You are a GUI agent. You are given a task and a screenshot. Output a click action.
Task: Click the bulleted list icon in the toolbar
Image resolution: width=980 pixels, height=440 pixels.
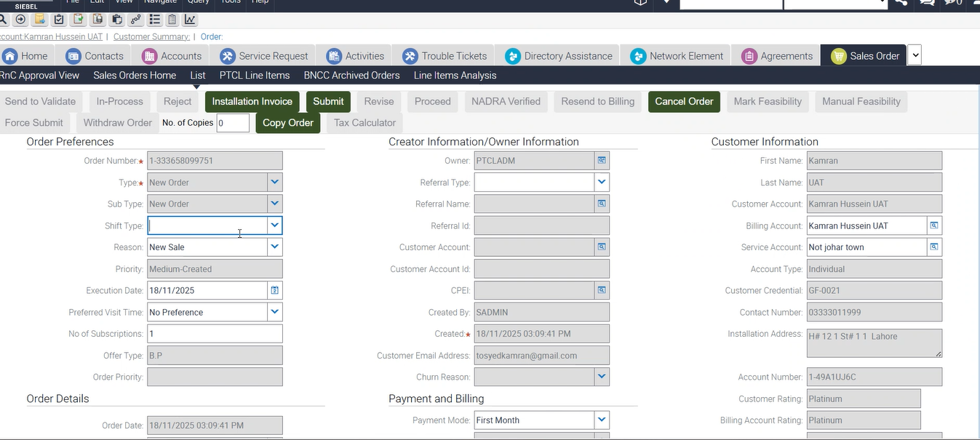coord(153,19)
